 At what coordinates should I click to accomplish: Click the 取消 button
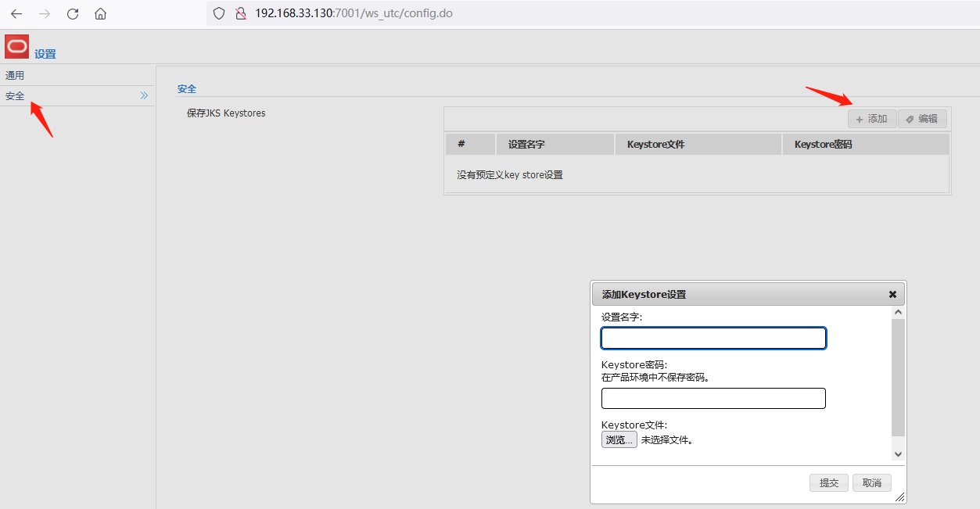[872, 483]
